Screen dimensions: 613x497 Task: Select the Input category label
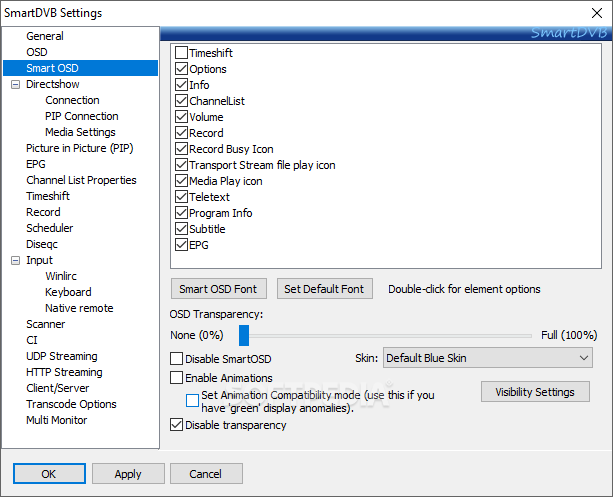(39, 260)
